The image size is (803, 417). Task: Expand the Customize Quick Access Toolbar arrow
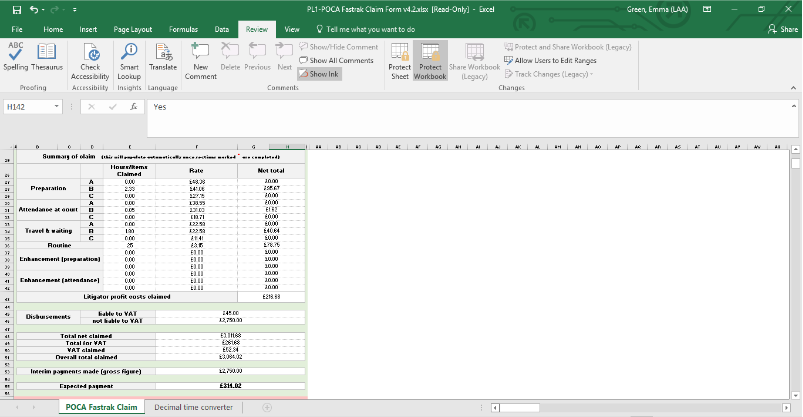[75, 9]
